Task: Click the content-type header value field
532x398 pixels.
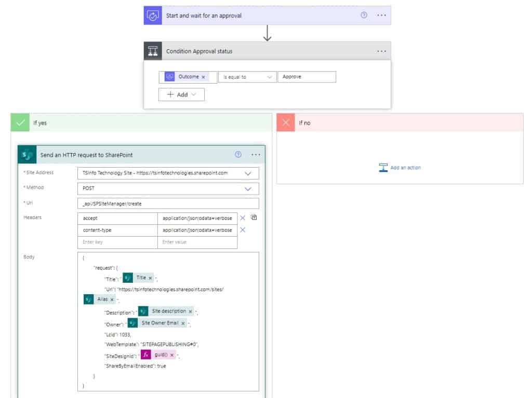Action: [x=197, y=230]
